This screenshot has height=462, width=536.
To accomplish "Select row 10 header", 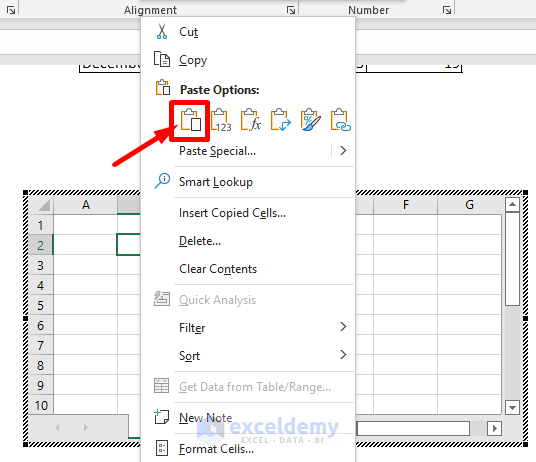I will point(41,405).
